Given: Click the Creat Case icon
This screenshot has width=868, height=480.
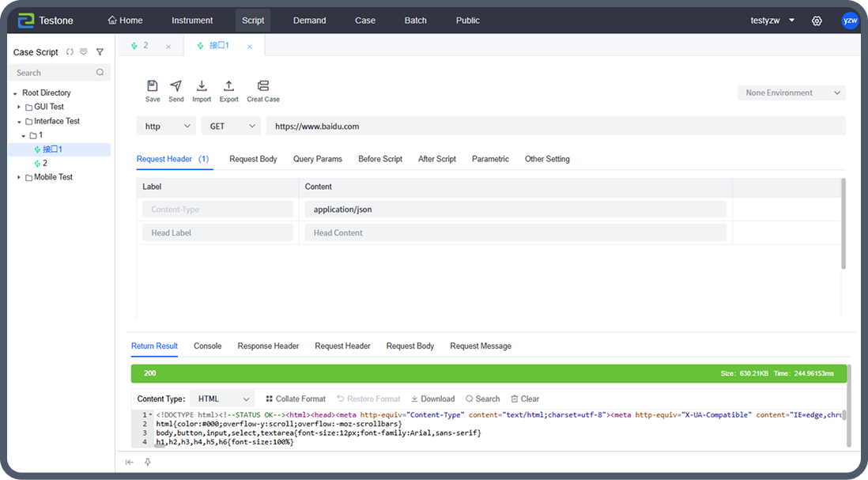Looking at the screenshot, I should pos(262,86).
